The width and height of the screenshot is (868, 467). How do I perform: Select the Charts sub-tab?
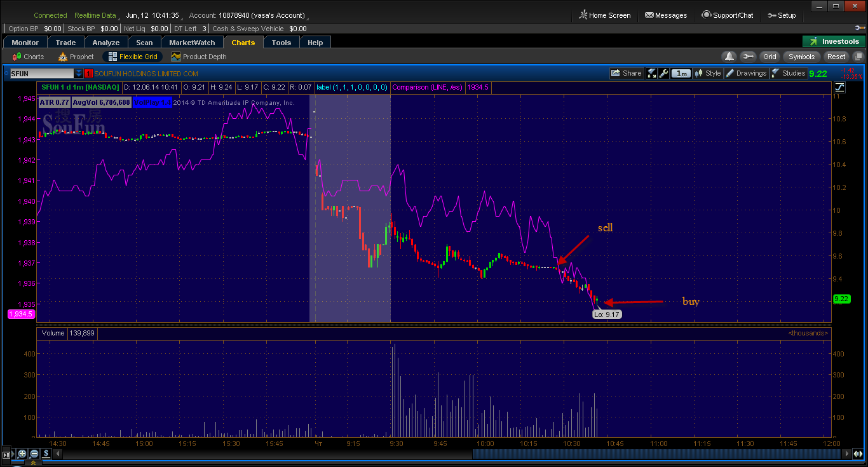28,57
